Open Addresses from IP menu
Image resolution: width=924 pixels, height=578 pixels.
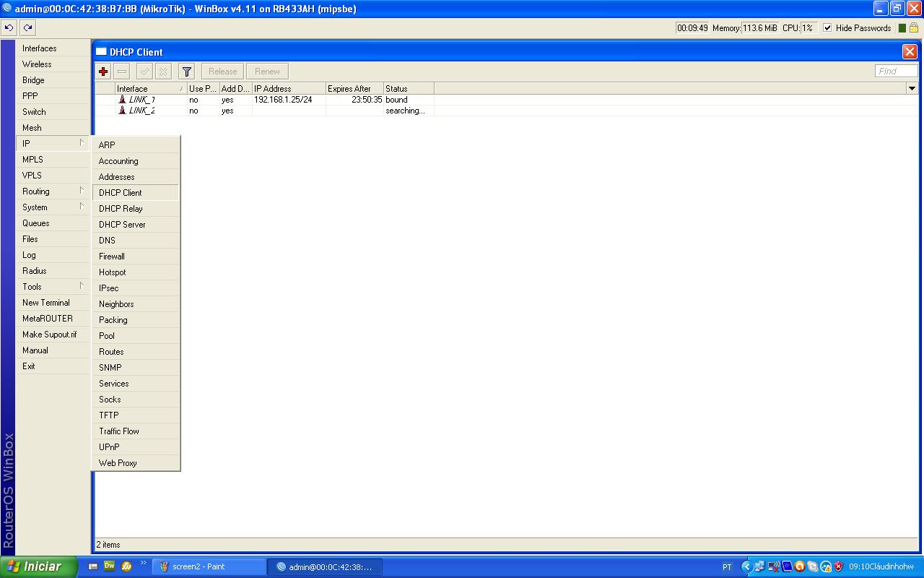136,177
